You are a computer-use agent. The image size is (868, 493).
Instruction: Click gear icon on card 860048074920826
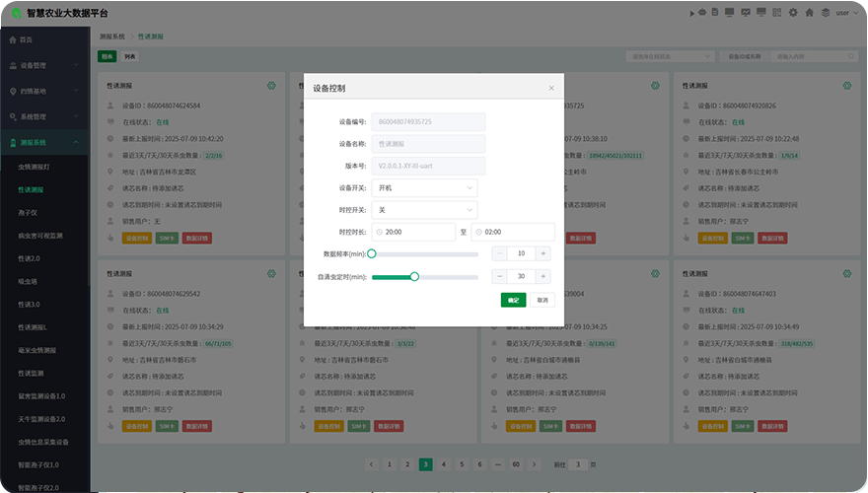tap(847, 85)
